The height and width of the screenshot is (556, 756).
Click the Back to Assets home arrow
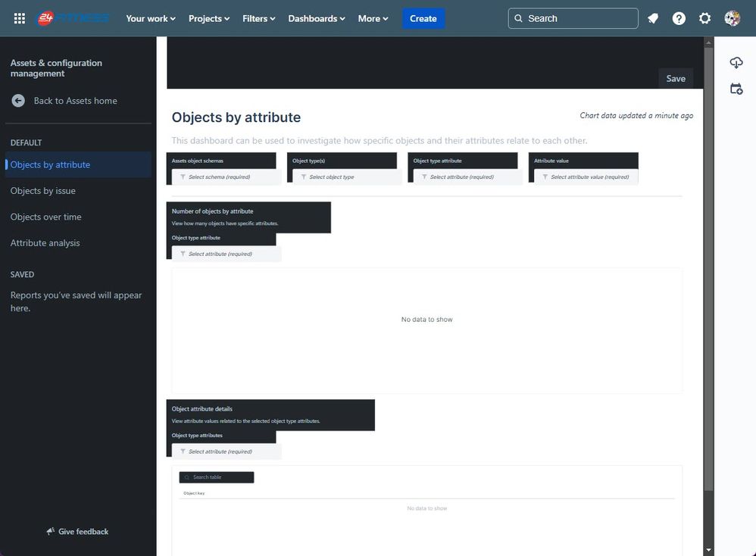(x=17, y=100)
